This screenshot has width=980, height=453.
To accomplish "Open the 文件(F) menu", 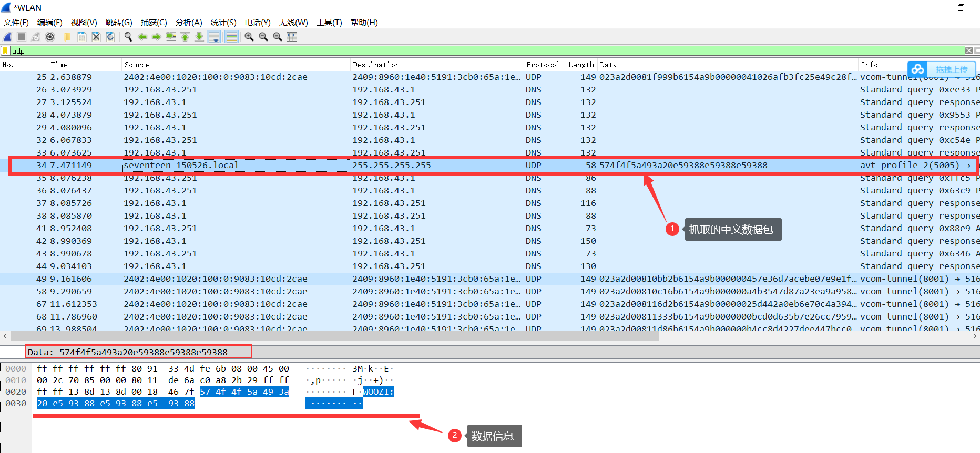I will click(x=16, y=23).
